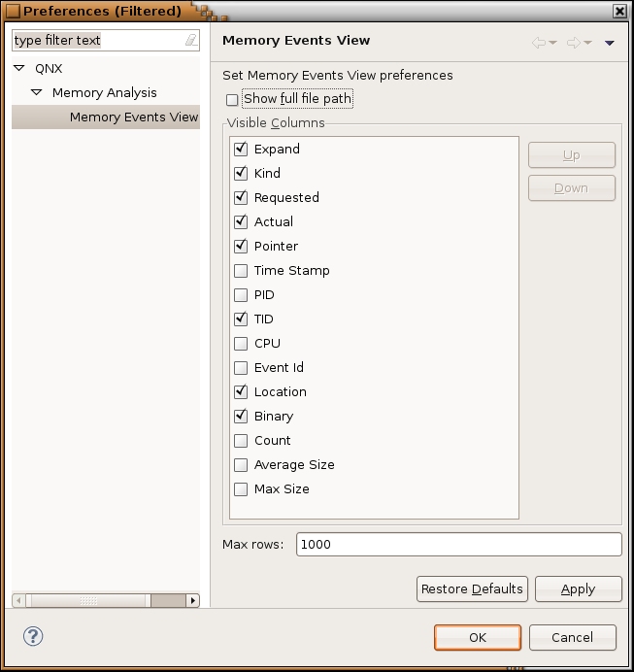The height and width of the screenshot is (672, 634).
Task: Click the Max rows input field
Action: [x=458, y=545]
